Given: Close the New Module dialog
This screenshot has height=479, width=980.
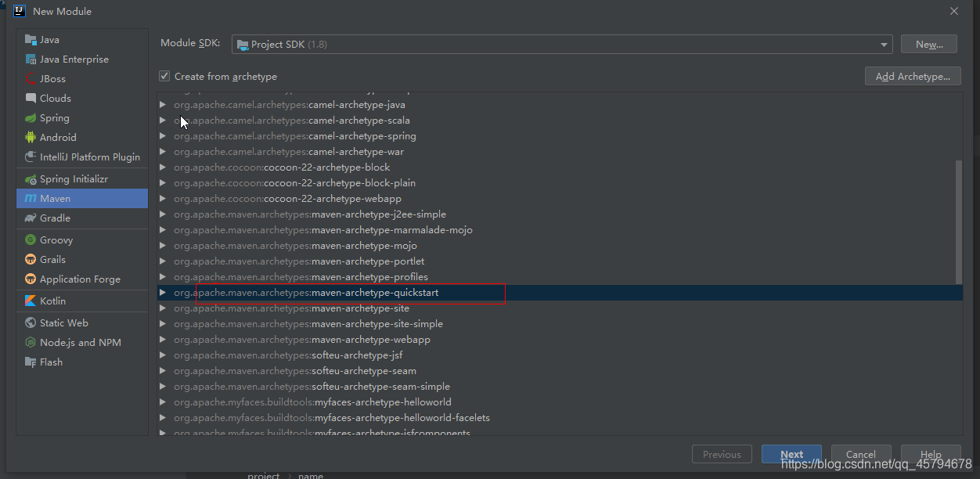Looking at the screenshot, I should (953, 11).
